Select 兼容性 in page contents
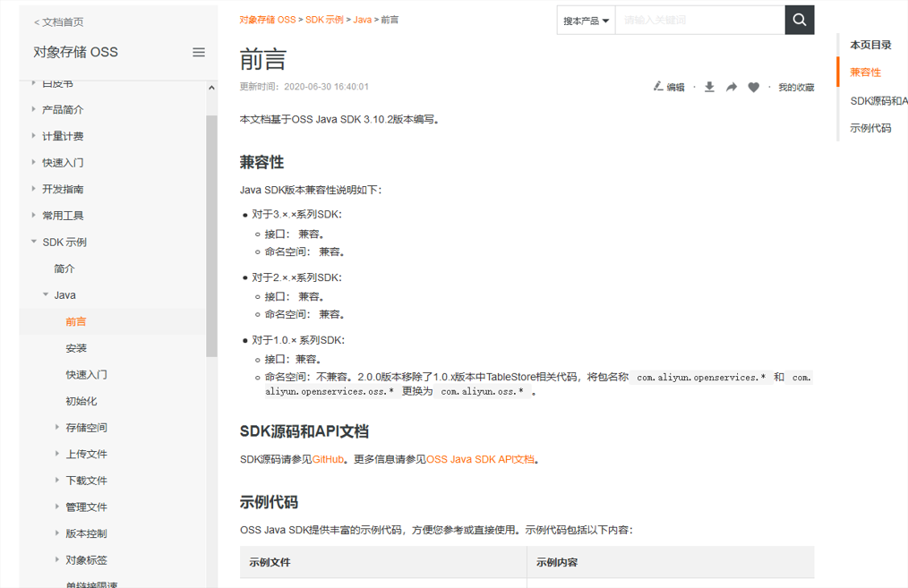908x588 pixels. (x=865, y=72)
